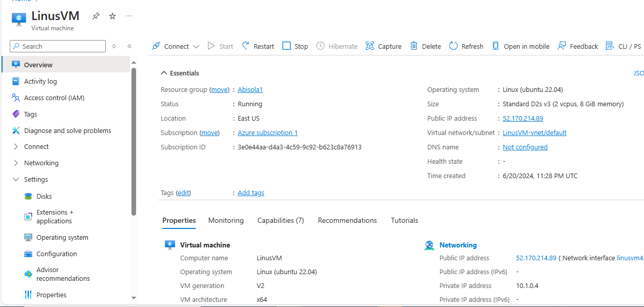Screen dimensions: 644x307
Task: Collapse the Essentials section
Action: tap(164, 73)
